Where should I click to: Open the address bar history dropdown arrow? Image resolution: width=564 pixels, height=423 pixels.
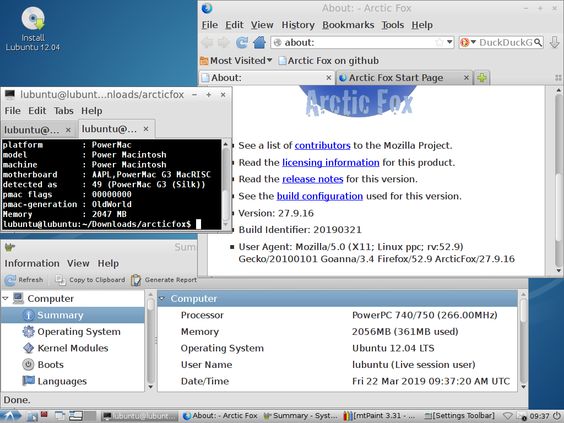pos(450,42)
